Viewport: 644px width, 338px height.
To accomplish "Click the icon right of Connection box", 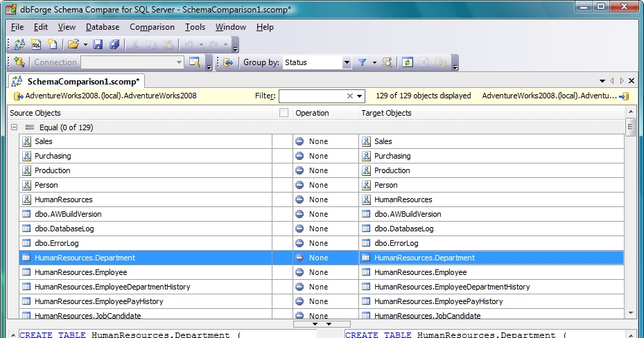I will point(194,62).
